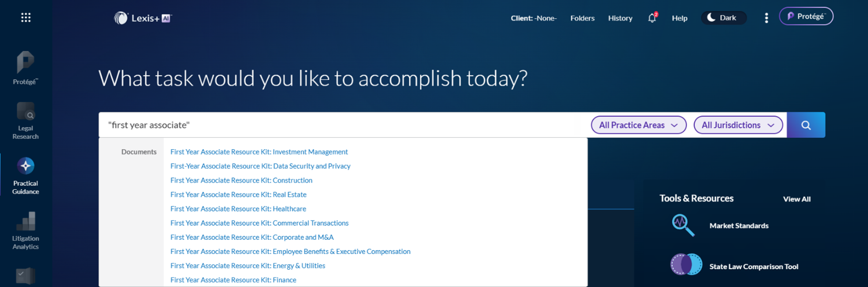Open Resource Kit: Investment Management suggestion
This screenshot has height=287, width=868.
(259, 152)
